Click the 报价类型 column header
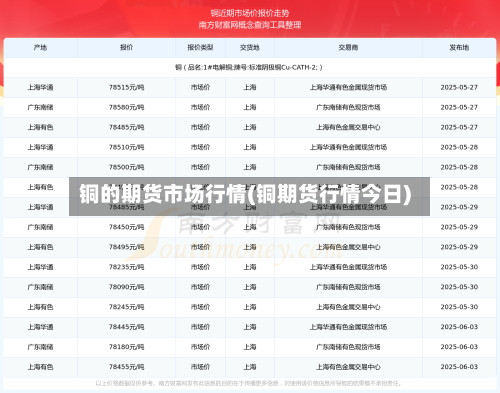This screenshot has width=500, height=393. tap(200, 48)
